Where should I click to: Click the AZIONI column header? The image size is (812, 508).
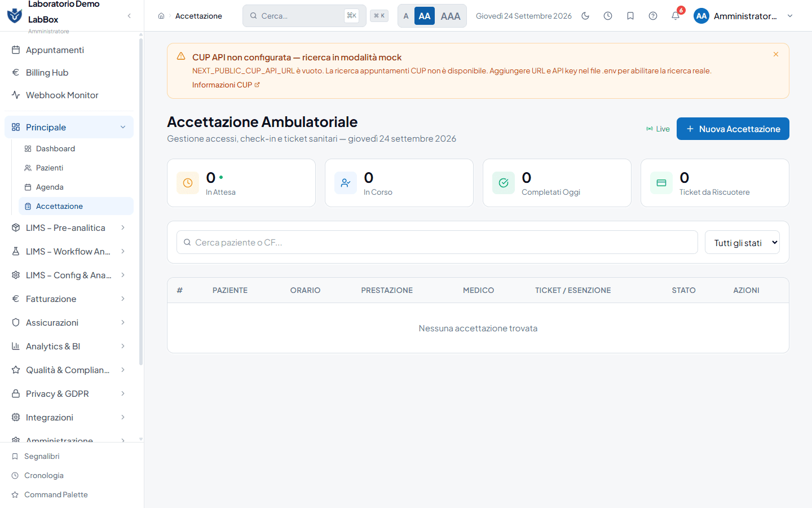(746, 290)
